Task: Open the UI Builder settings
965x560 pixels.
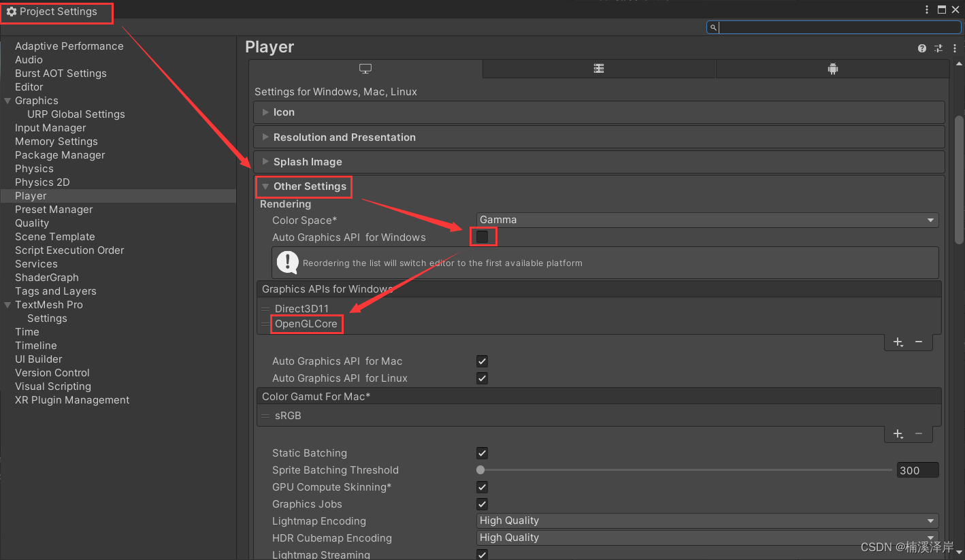Action: 39,359
